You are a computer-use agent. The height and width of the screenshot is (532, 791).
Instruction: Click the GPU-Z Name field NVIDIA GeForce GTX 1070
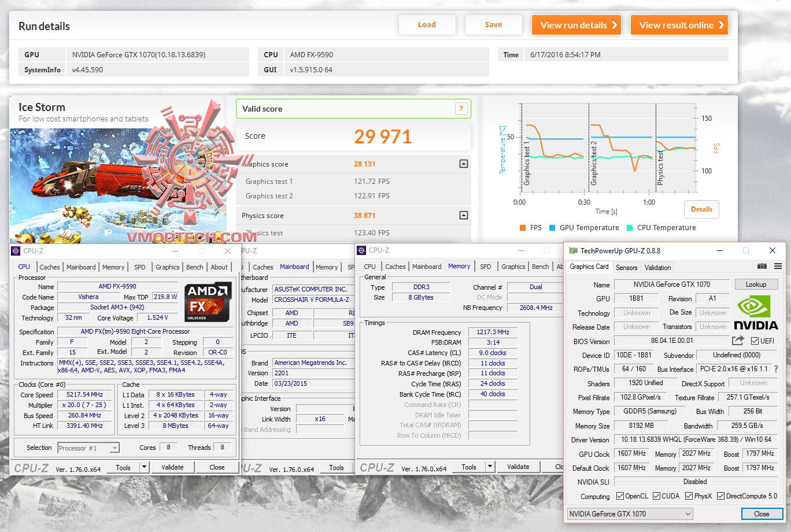coord(671,285)
